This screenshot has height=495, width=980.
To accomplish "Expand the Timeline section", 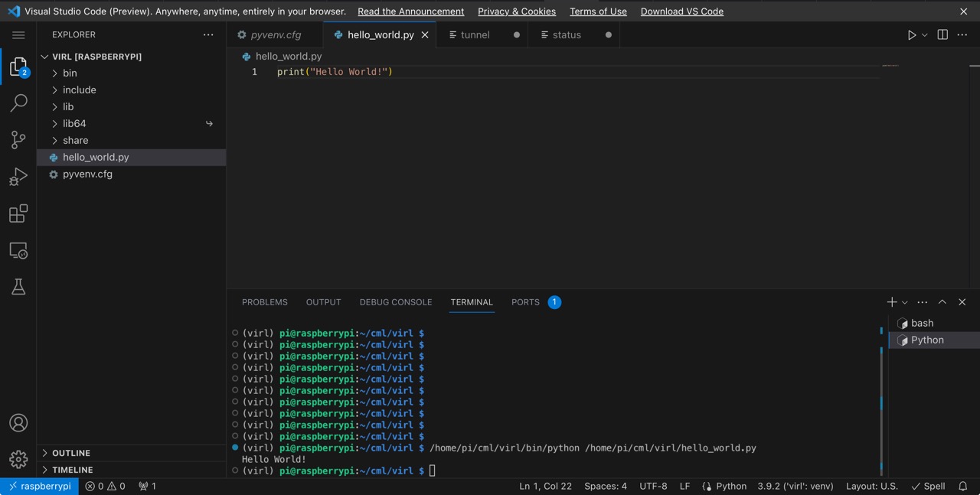I will [131, 470].
